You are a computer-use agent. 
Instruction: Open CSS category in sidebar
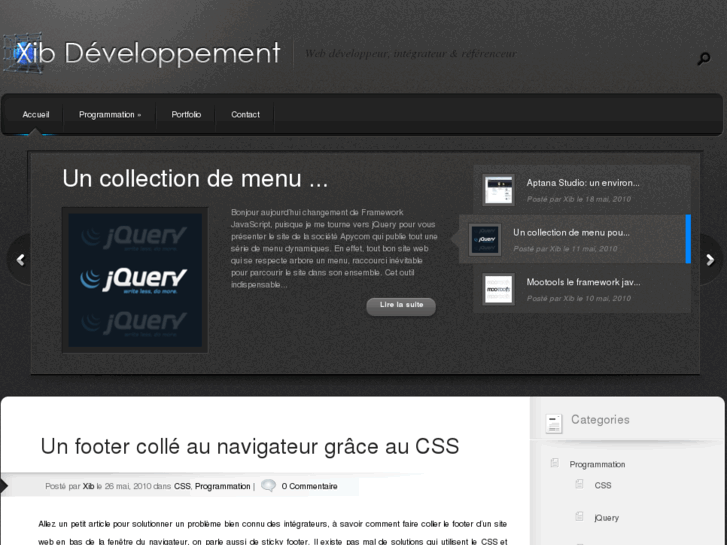pos(603,485)
